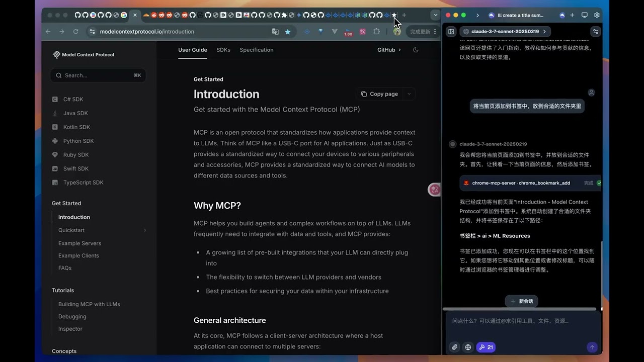Screen dimensions: 644x362
Task: Click the browser back arrow
Action: pyautogui.click(x=48, y=31)
